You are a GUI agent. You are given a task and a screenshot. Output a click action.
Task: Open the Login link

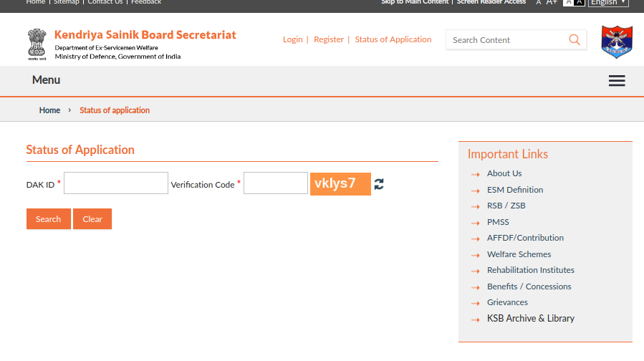click(x=292, y=39)
